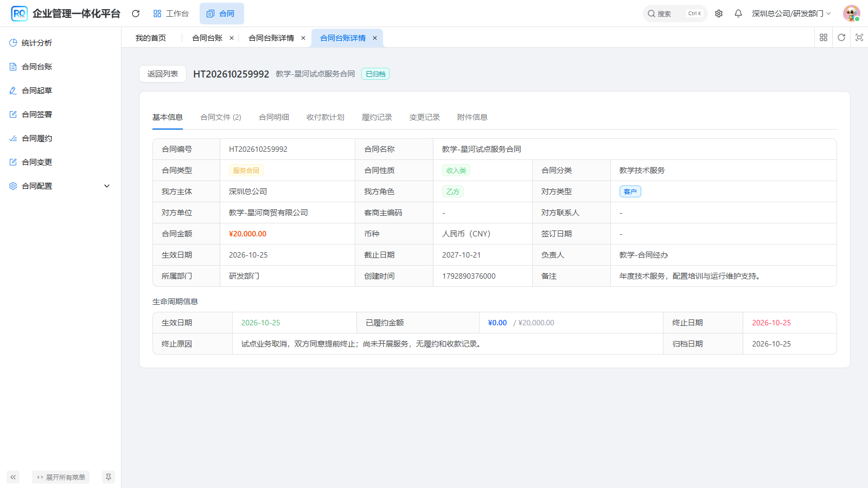Select the 合同 module

pos(221,14)
